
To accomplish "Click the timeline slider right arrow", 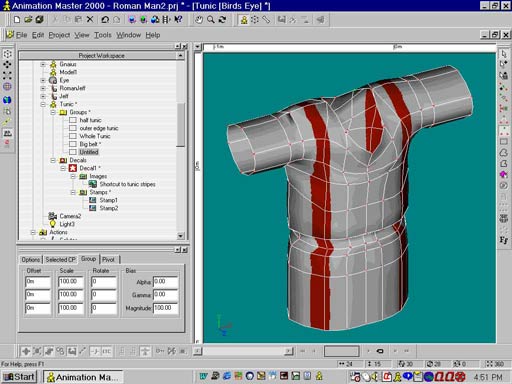I will [x=289, y=351].
